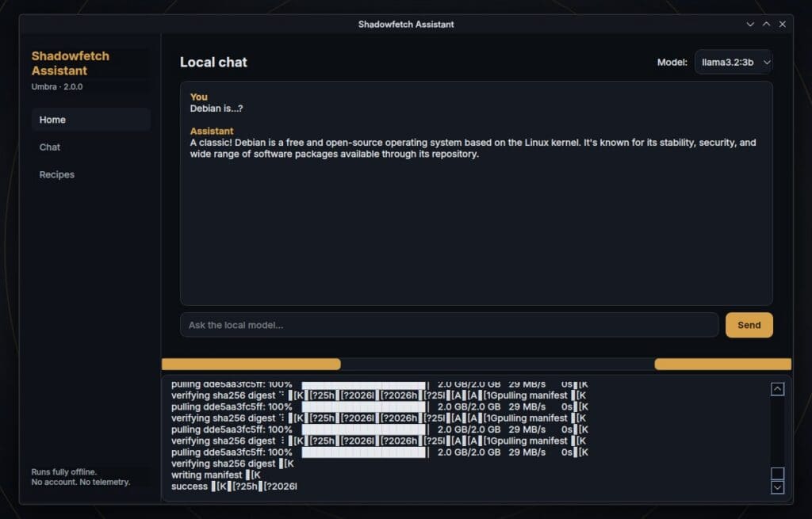Viewport: 812px width, 519px height.
Task: Click the 'Debian is...?' user message
Action: point(216,109)
